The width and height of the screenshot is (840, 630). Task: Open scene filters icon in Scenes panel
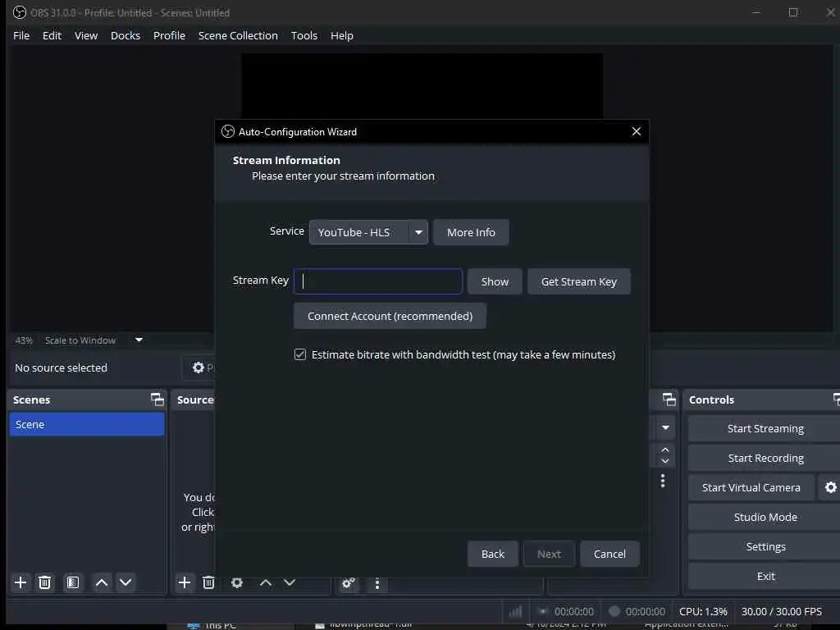pyautogui.click(x=73, y=582)
